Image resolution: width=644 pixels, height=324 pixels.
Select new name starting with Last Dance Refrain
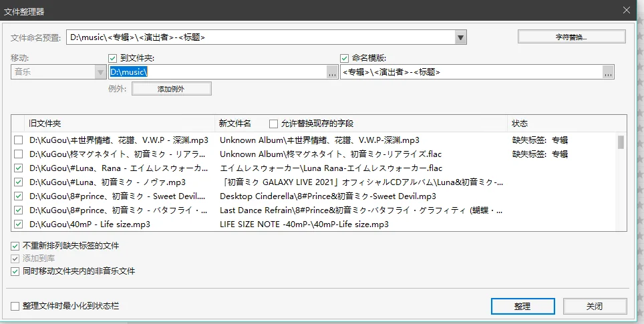point(361,210)
